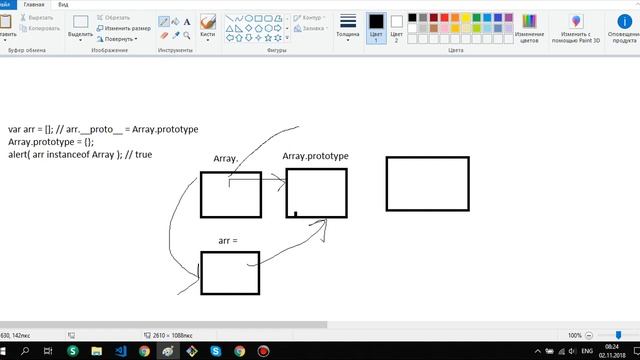
Task: Select the Eraser tool
Action: [164, 36]
